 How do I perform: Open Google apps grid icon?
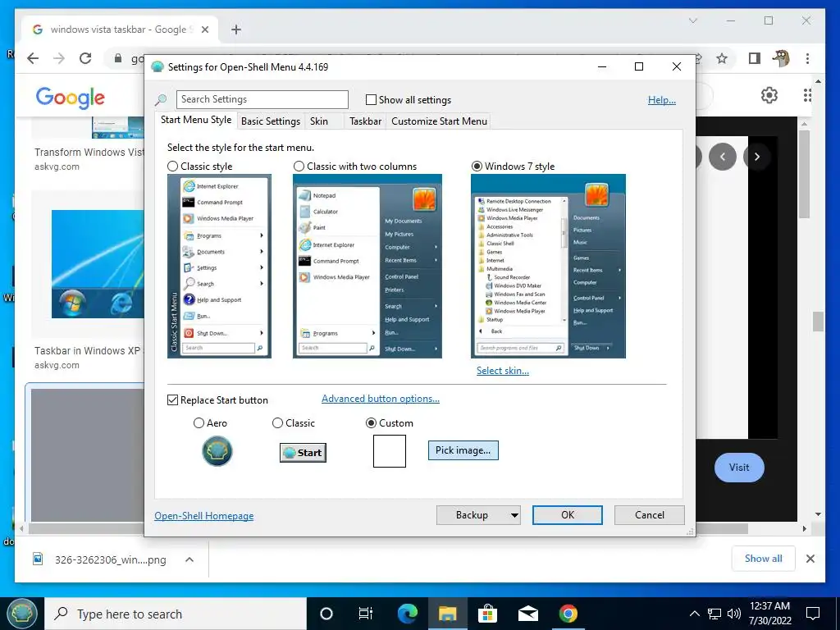point(807,95)
